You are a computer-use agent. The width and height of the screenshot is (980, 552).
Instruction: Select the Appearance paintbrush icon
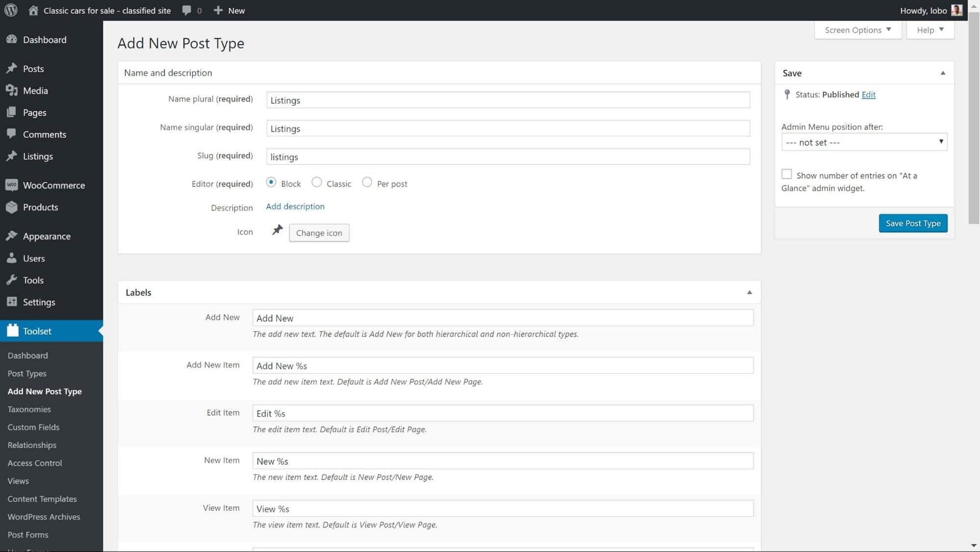point(12,236)
